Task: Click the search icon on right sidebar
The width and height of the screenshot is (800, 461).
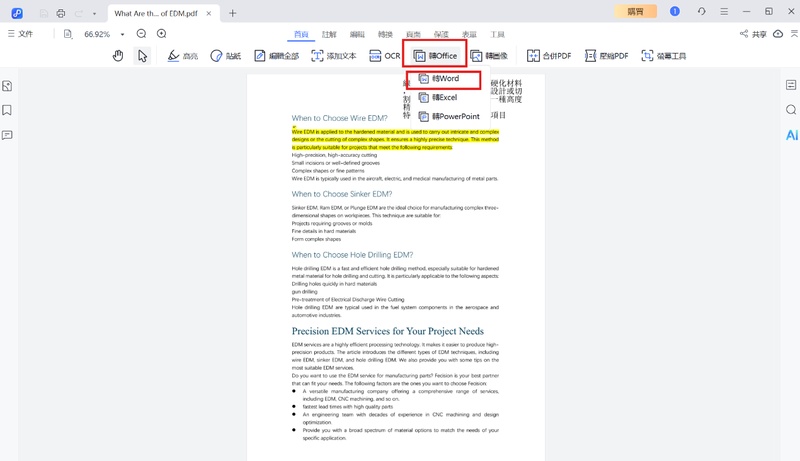Action: coord(791,110)
